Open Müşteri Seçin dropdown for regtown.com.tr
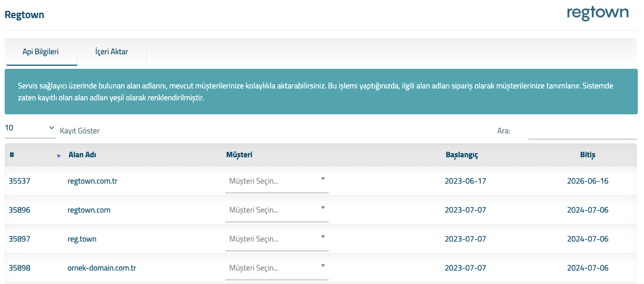Image resolution: width=644 pixels, height=284 pixels. coord(277,182)
